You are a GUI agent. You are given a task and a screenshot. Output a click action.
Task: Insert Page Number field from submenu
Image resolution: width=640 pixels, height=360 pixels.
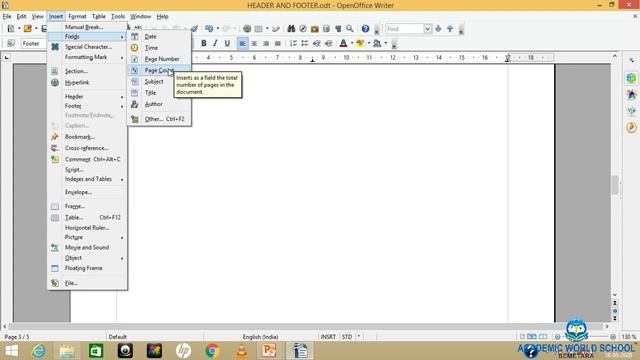(x=160, y=59)
